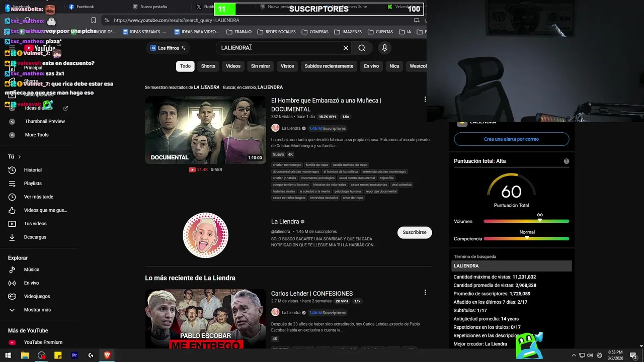The width and height of the screenshot is (644, 362).
Task: Open options menu for the Muñeca documentary
Action: pos(425,100)
